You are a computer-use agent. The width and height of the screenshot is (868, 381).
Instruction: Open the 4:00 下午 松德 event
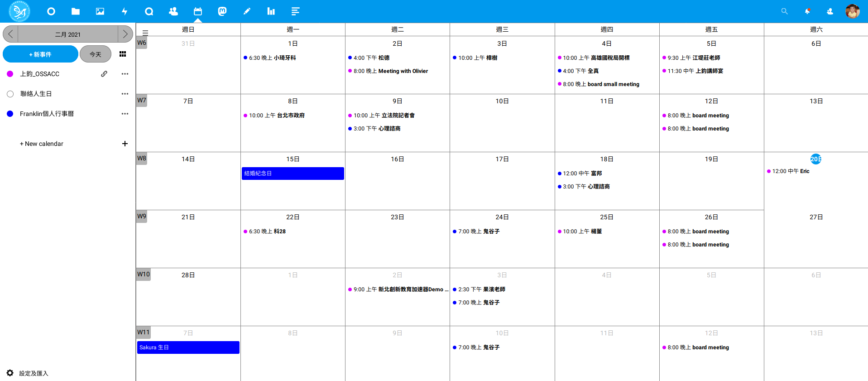[369, 58]
